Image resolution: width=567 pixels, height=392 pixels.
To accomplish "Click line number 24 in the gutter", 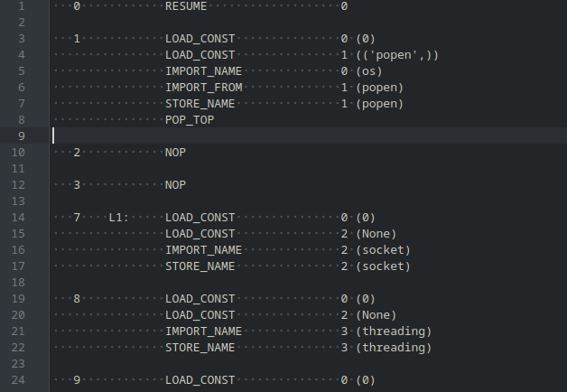I will point(19,380).
